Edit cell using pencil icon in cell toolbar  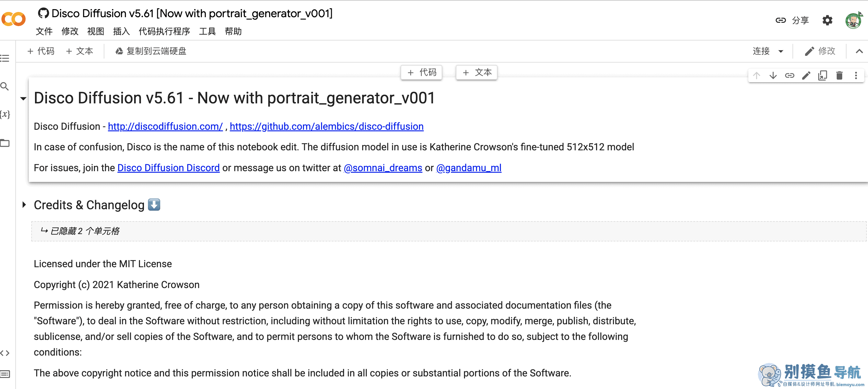point(806,75)
